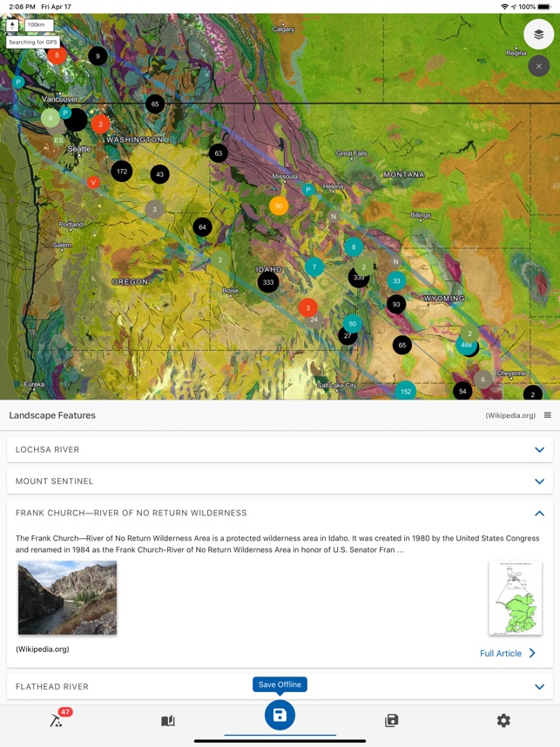Viewport: 560px width, 747px height.
Task: Expand the Mount Sentinel entry
Action: coord(280,481)
